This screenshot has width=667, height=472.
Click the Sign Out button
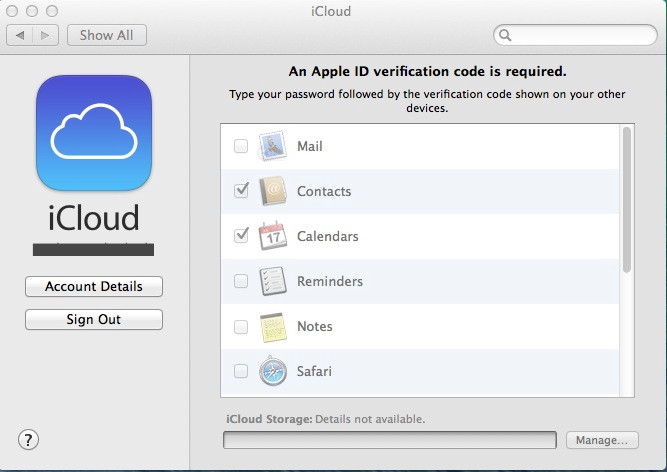[x=94, y=319]
